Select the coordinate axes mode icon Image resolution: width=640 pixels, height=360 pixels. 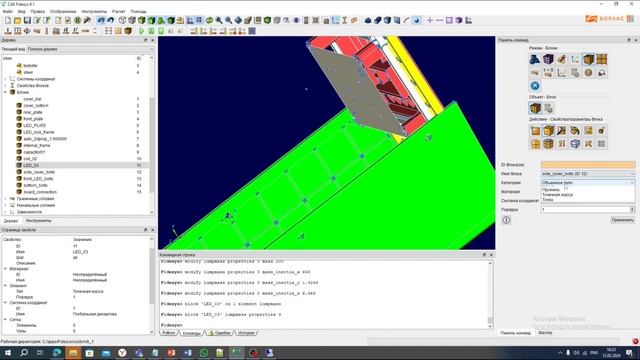click(575, 60)
